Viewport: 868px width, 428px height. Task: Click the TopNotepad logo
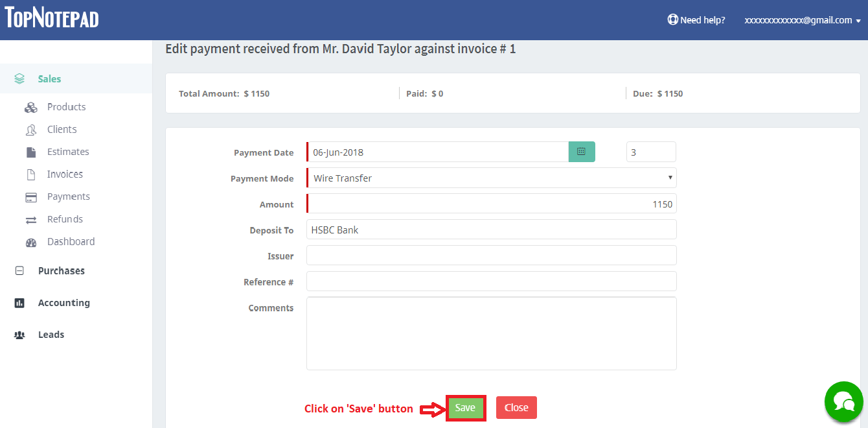coord(52,18)
